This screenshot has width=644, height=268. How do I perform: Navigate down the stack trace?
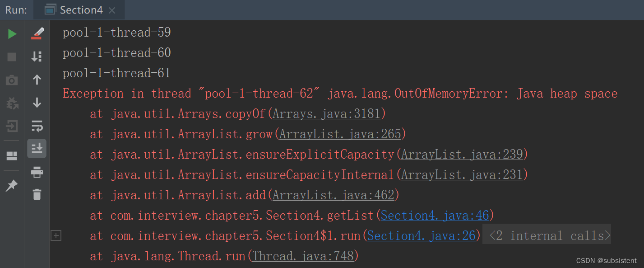37,103
